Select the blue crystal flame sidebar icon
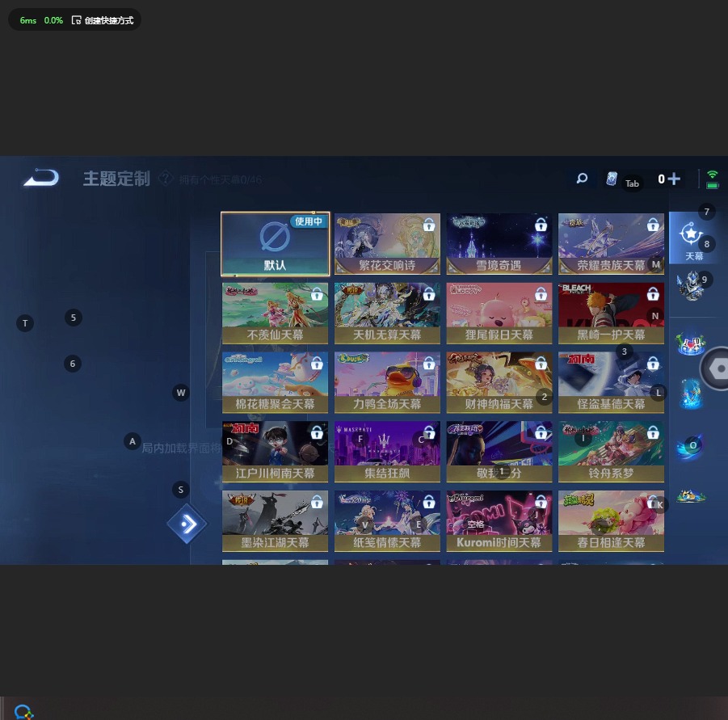The image size is (728, 720). [691, 394]
